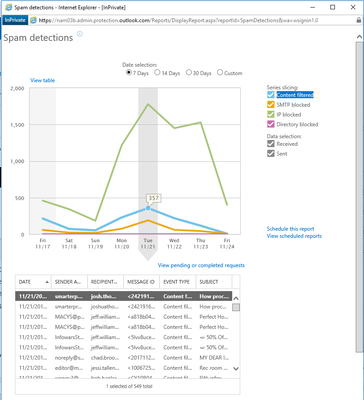This screenshot has height=400, width=364.
Task: Toggle the orange SMTP blocked swatch
Action: click(271, 105)
